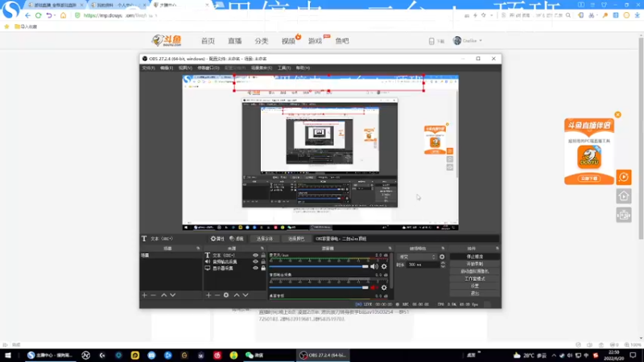
Task: Toggle visibility of the audio output capture source
Action: pos(255,261)
